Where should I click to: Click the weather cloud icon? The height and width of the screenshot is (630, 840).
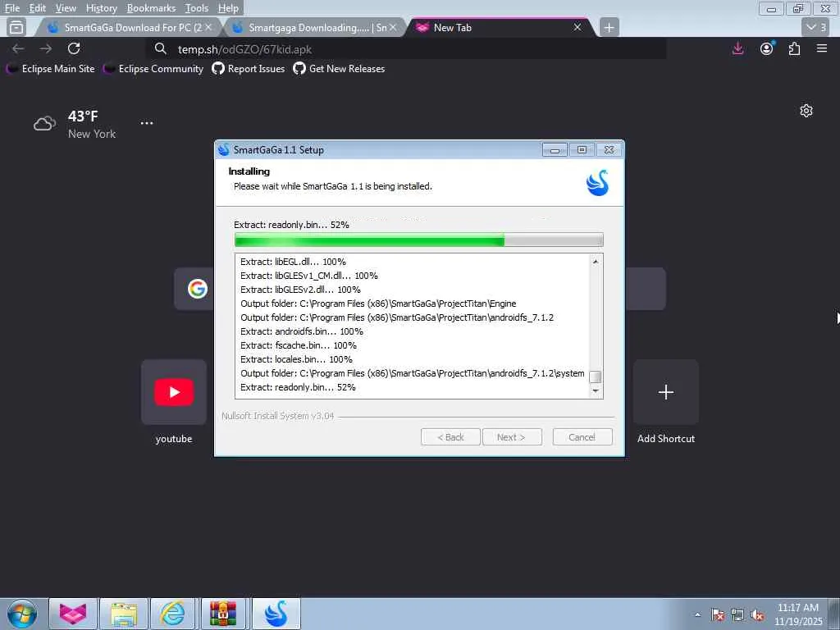point(44,125)
